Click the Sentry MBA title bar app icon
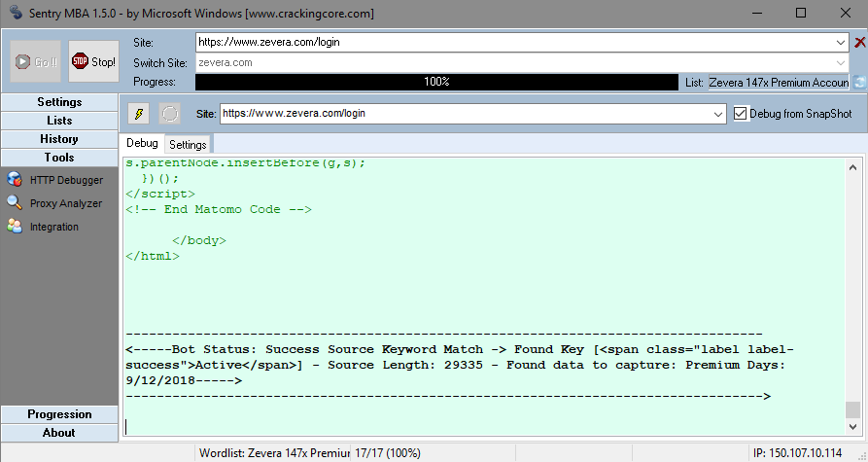Image resolution: width=868 pixels, height=462 pixels. point(16,13)
